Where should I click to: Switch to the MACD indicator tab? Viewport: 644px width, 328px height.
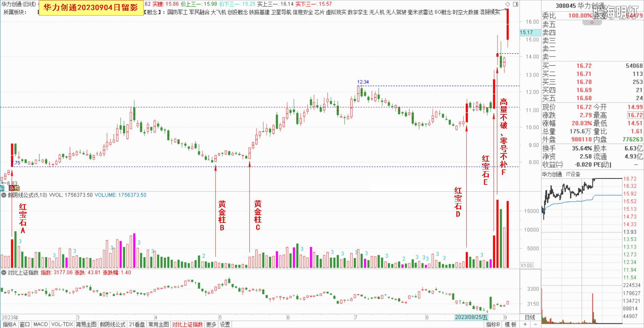(x=41, y=325)
